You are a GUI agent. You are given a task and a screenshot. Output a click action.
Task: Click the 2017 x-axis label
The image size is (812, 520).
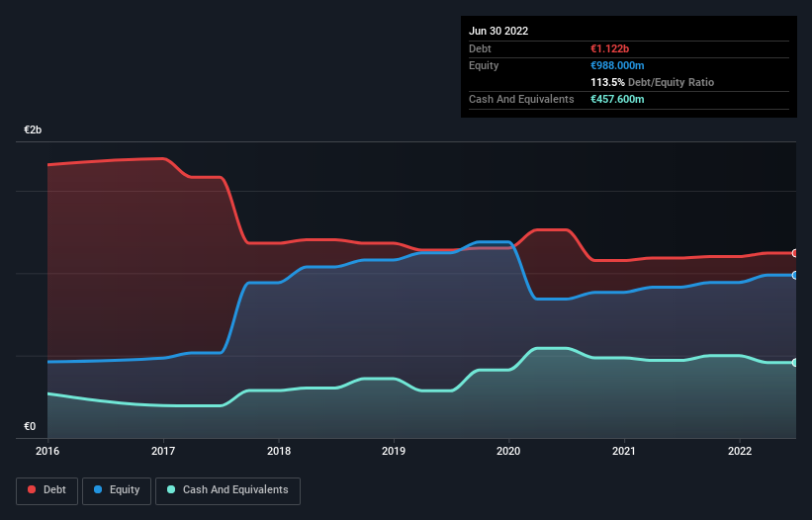pyautogui.click(x=163, y=451)
